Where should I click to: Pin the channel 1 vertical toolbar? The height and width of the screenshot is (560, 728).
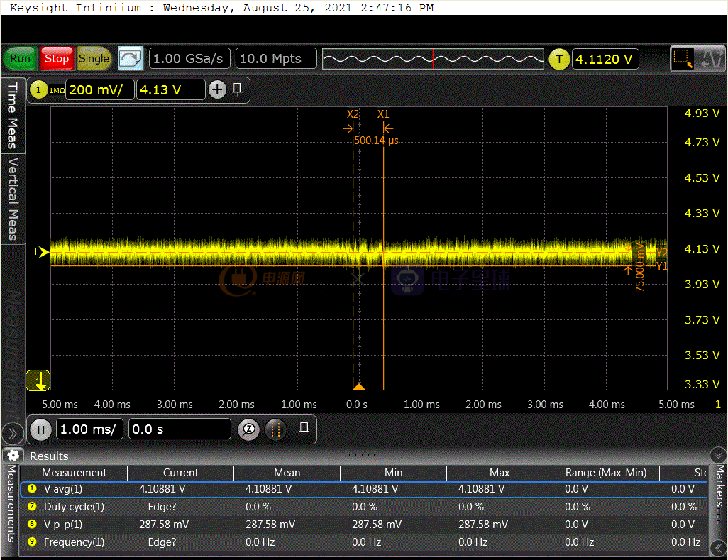[238, 88]
